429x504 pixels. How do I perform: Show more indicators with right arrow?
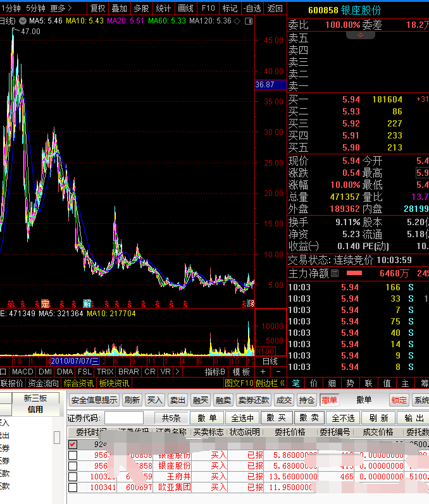[x=177, y=372]
